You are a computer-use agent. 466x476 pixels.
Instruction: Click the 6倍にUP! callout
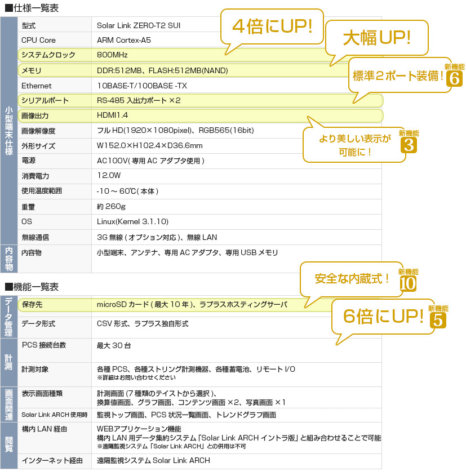tap(383, 317)
